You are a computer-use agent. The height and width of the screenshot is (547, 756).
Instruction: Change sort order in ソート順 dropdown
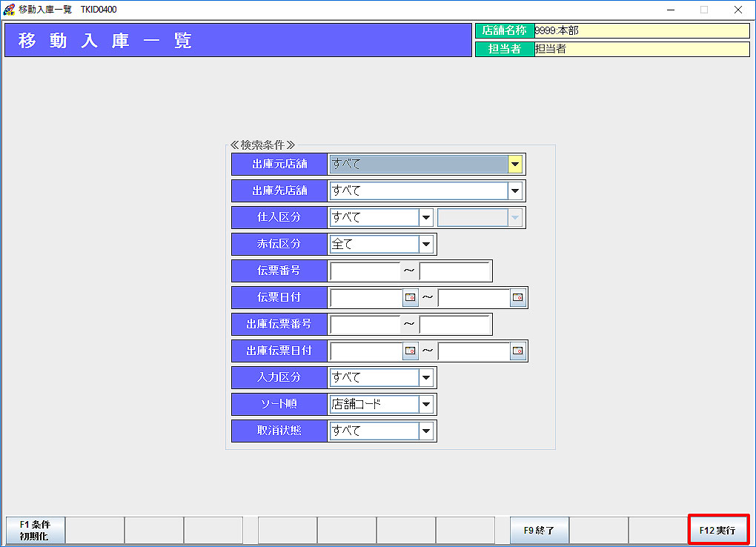pyautogui.click(x=425, y=405)
